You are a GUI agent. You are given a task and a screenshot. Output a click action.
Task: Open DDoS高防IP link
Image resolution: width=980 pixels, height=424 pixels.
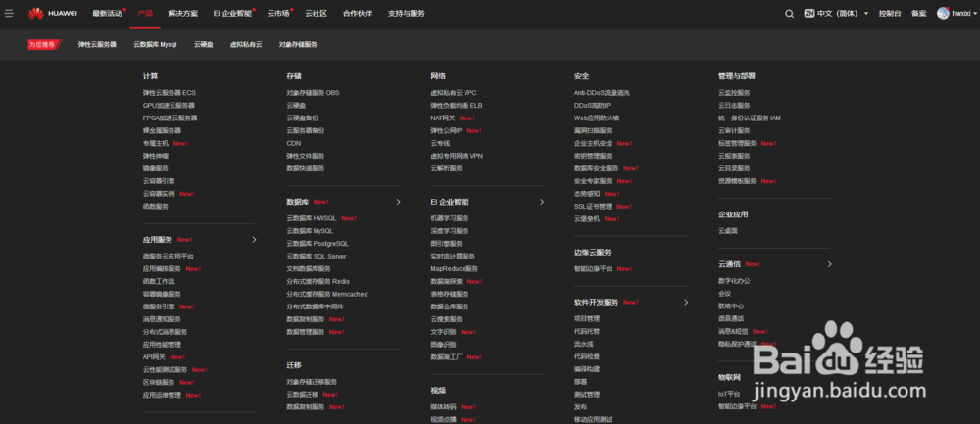[592, 106]
